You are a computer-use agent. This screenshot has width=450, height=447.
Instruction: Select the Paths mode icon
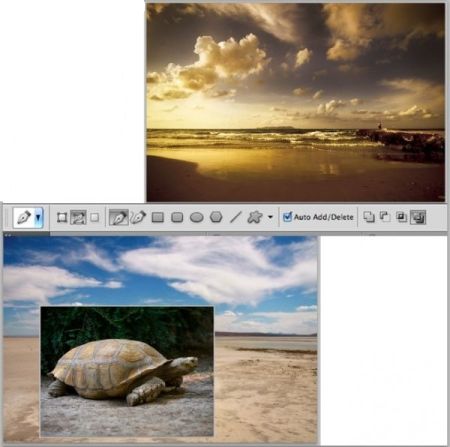(x=78, y=218)
